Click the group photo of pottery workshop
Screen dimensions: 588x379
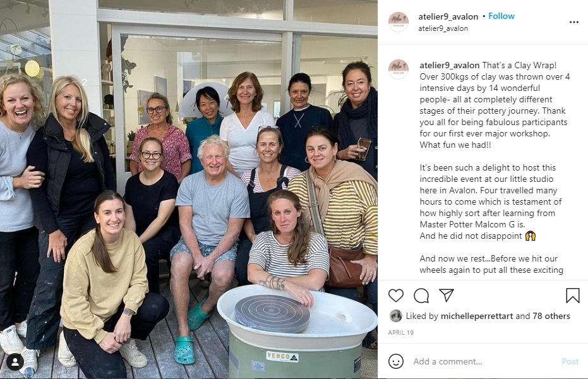click(189, 189)
